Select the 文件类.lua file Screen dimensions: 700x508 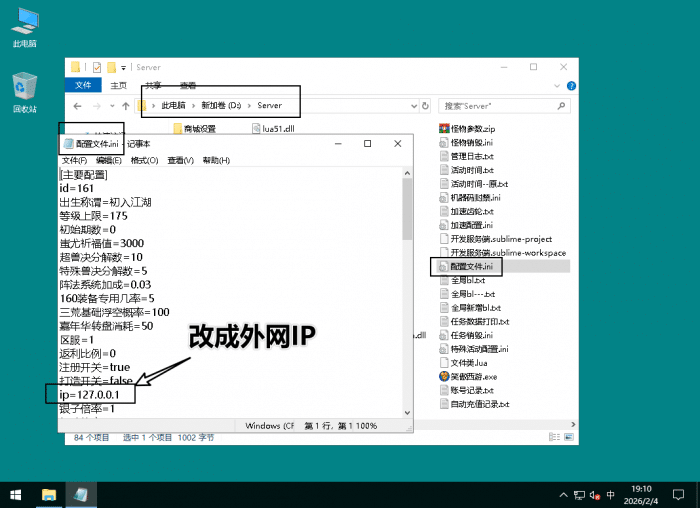463,363
